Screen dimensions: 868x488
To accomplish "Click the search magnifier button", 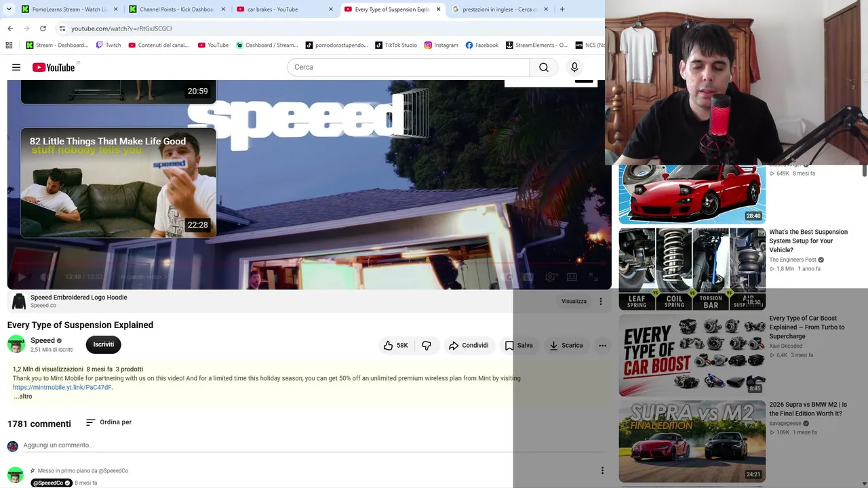I will pos(544,67).
